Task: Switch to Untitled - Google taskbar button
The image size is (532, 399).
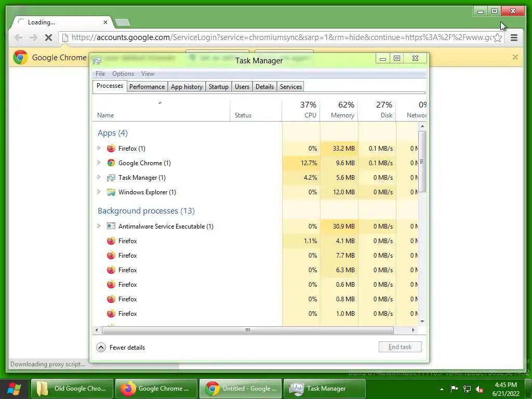Action: [240, 389]
